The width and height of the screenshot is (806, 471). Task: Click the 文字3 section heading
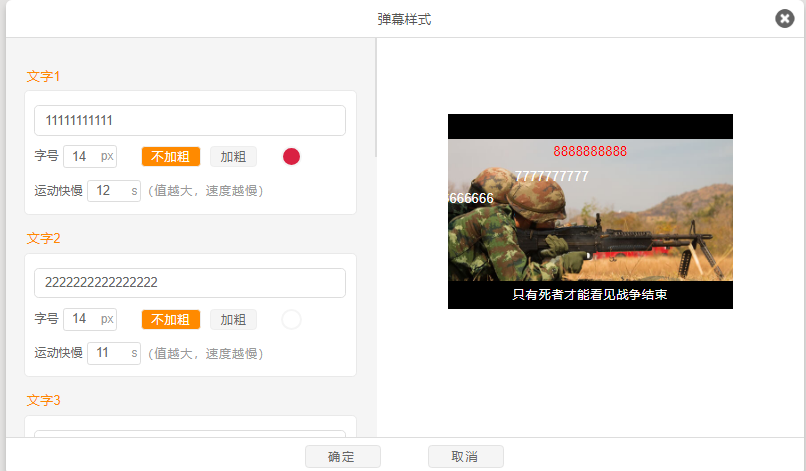coord(43,400)
